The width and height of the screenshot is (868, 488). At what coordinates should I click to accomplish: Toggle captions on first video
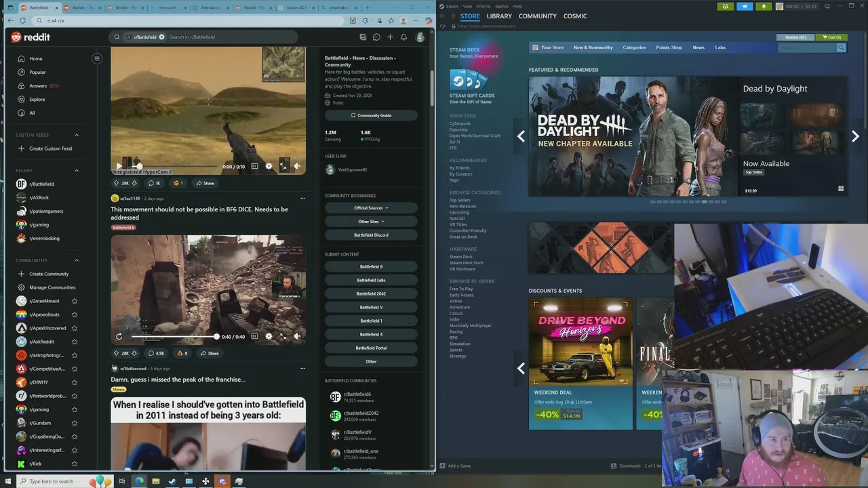pos(255,166)
